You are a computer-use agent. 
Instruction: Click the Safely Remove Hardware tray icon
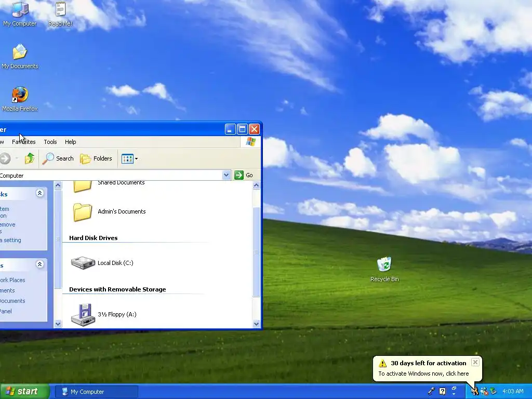pyautogui.click(x=494, y=392)
